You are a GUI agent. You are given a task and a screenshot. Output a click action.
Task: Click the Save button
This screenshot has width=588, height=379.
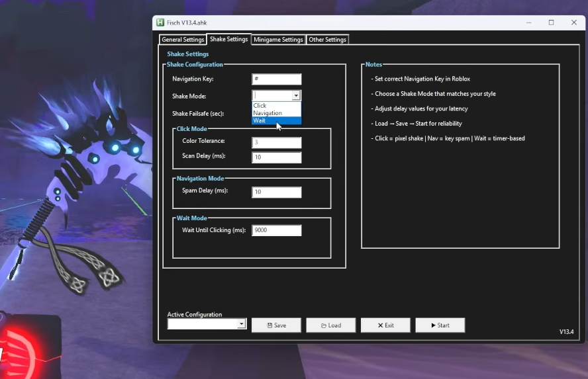(x=276, y=325)
